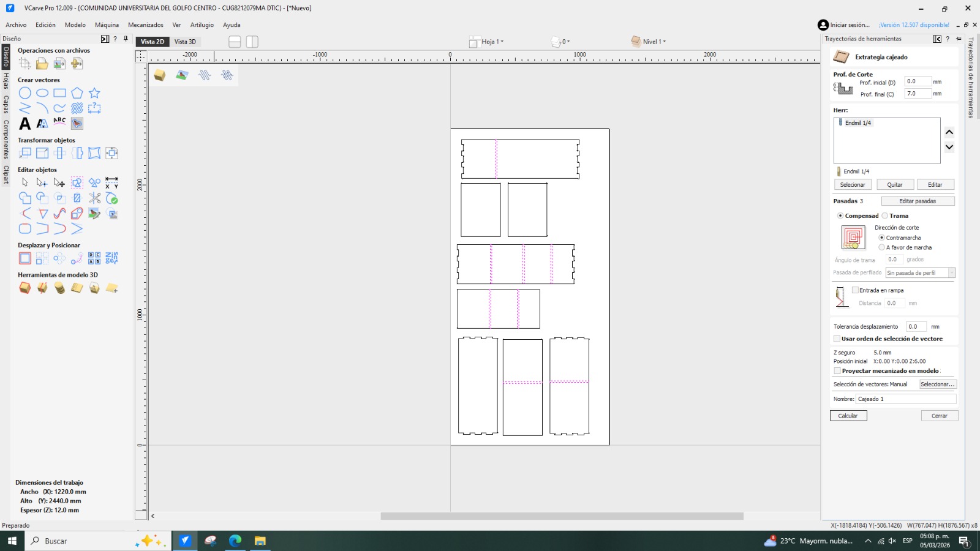This screenshot has width=980, height=551.
Task: Switch to the Vista 3D tab
Action: click(185, 42)
